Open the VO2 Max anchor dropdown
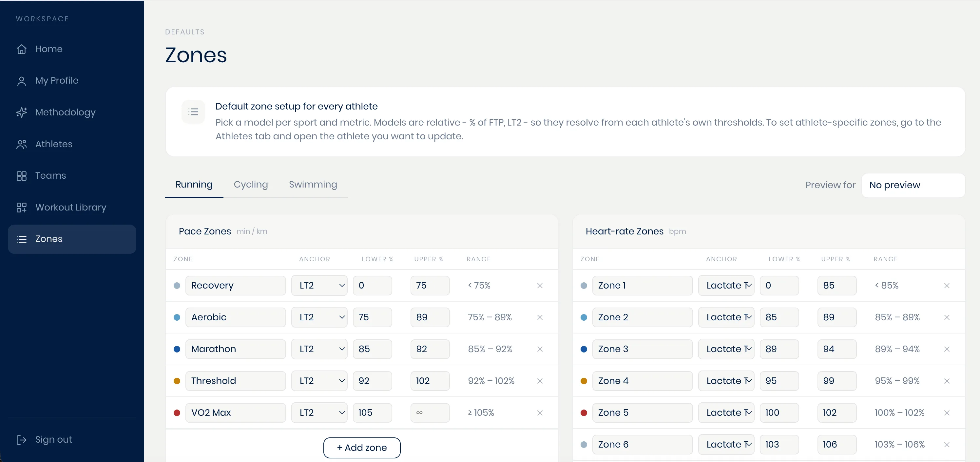The width and height of the screenshot is (980, 462). pos(319,412)
